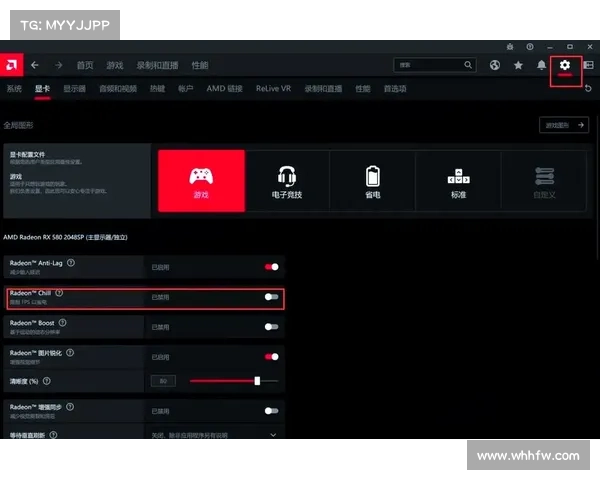Open favorites star icon
The height and width of the screenshot is (480, 600).
[x=518, y=65]
